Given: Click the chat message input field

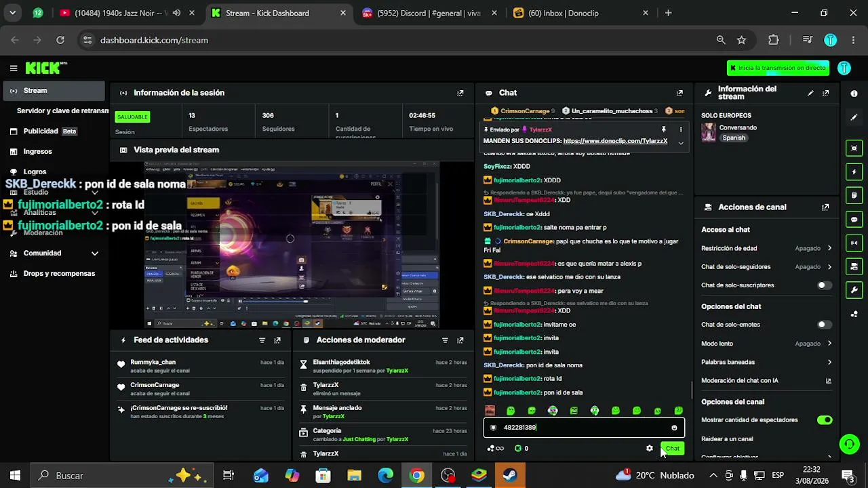Looking at the screenshot, I should pos(583,428).
